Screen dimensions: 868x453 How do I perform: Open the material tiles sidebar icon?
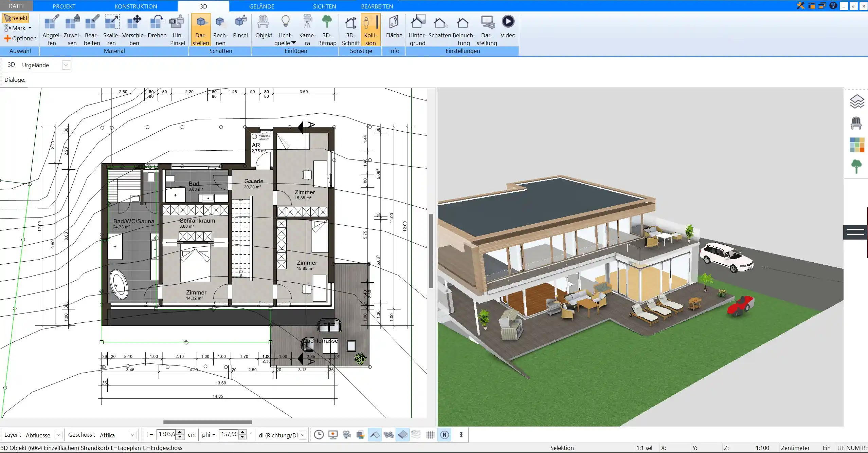pos(856,145)
